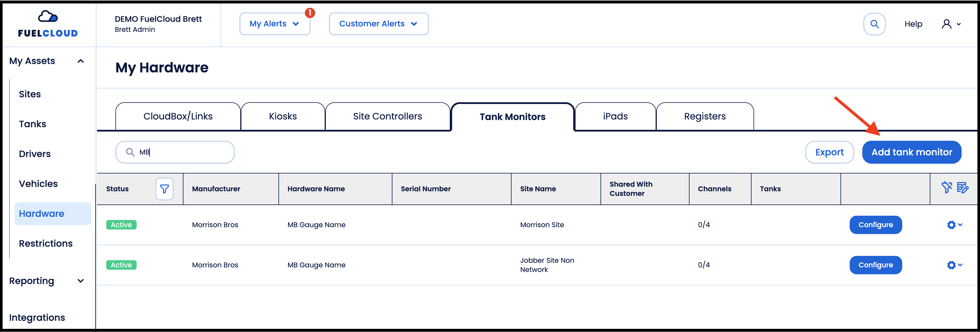The width and height of the screenshot is (980, 332).
Task: Open the edit columns icon in table header
Action: pos(962,188)
